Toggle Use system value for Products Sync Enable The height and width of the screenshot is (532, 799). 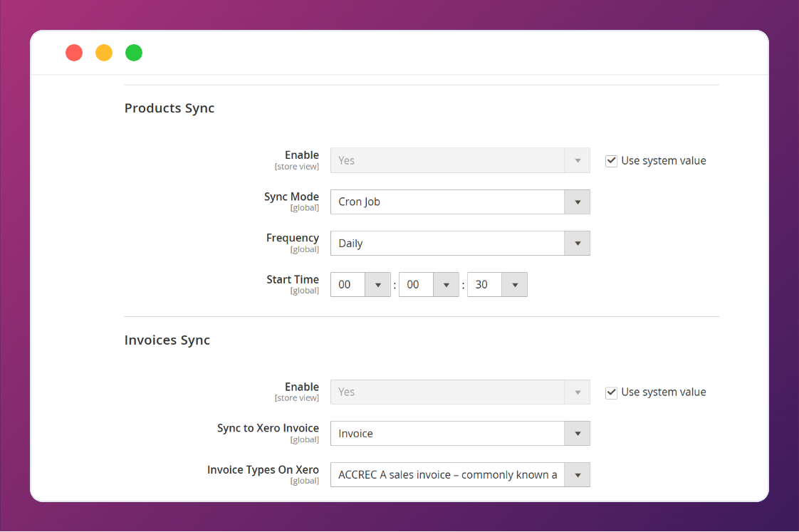pyautogui.click(x=611, y=161)
